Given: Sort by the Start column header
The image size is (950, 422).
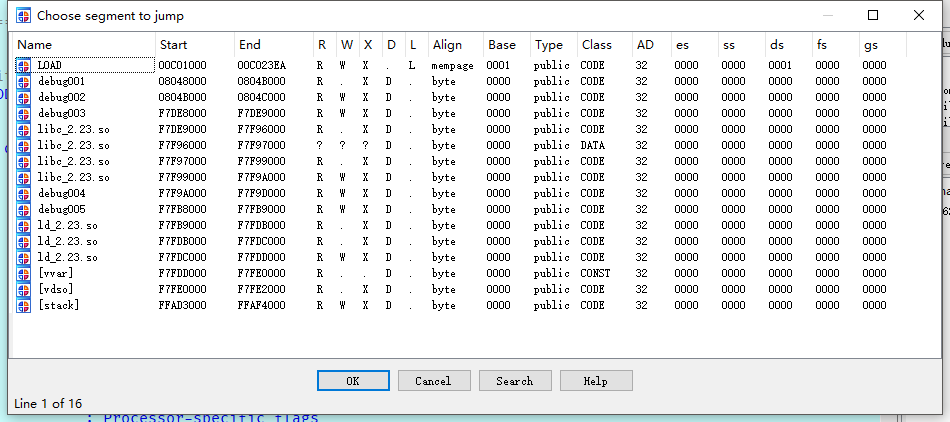Looking at the screenshot, I should pos(193,45).
